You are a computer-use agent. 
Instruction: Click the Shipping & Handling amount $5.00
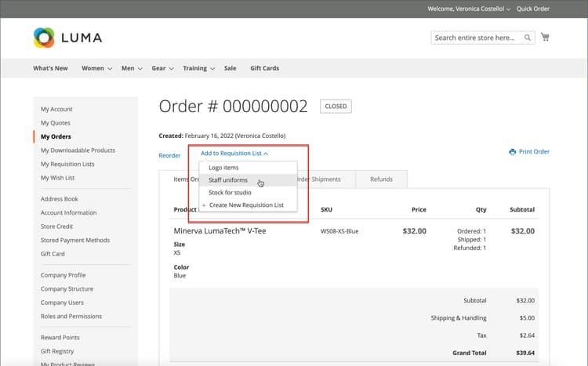[527, 318]
